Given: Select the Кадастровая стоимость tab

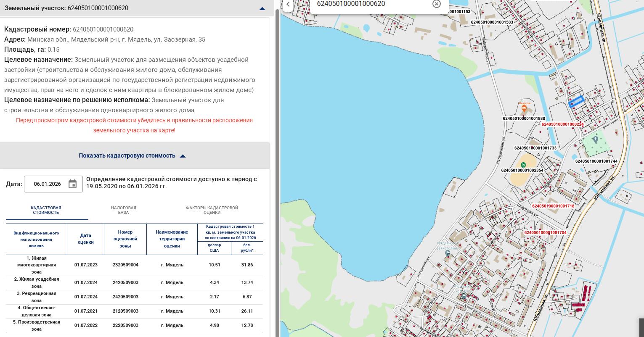Looking at the screenshot, I should point(46,210).
